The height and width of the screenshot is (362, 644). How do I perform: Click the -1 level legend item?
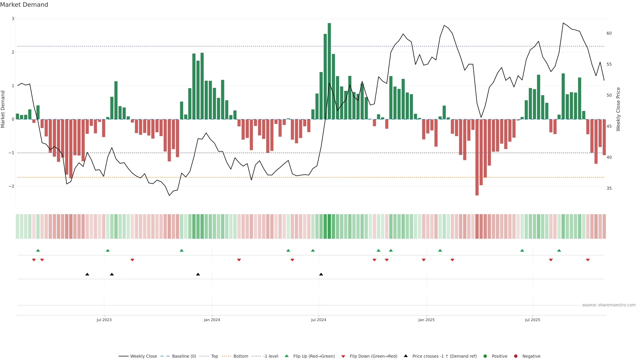click(x=271, y=356)
